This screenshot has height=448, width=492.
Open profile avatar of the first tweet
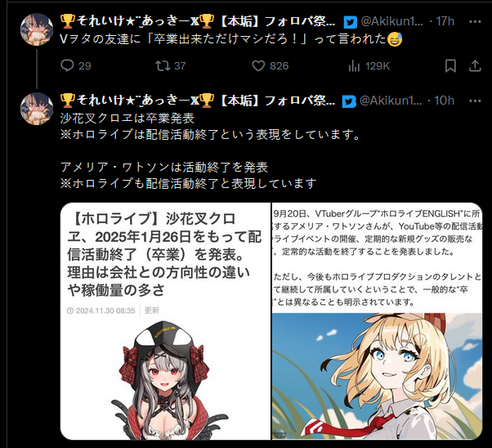click(37, 29)
